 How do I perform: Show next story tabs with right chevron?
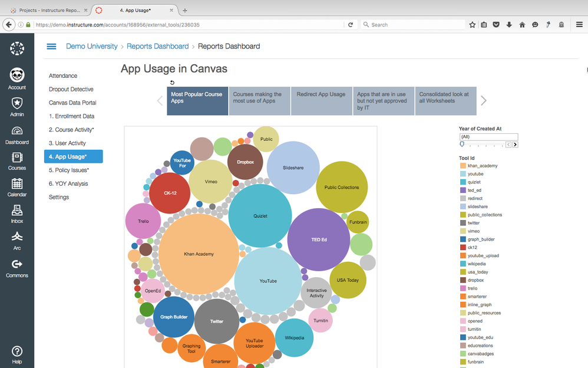pyautogui.click(x=484, y=101)
